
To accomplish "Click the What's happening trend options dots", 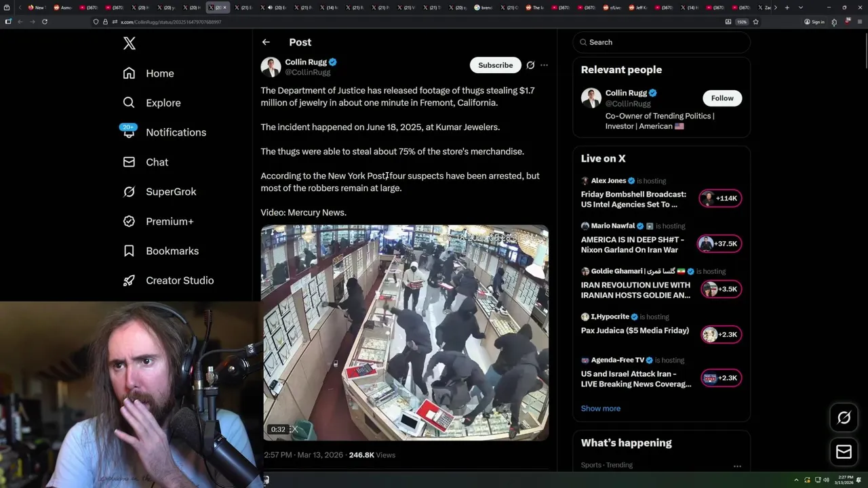I will 737,466.
